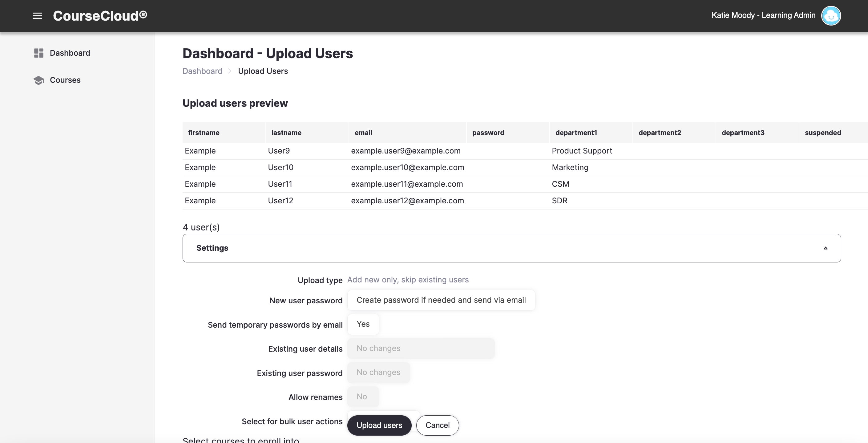Select example.user11@example.com email cell
Viewport: 868px width, 443px height.
(x=406, y=184)
